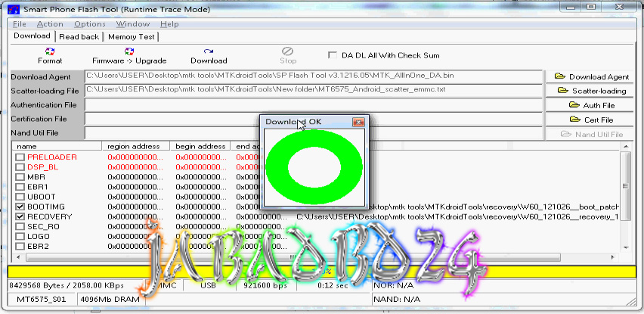Screen dimensions: 644x314
Task: Click the 0:12 sec elapsed time
Action: tap(333, 285)
